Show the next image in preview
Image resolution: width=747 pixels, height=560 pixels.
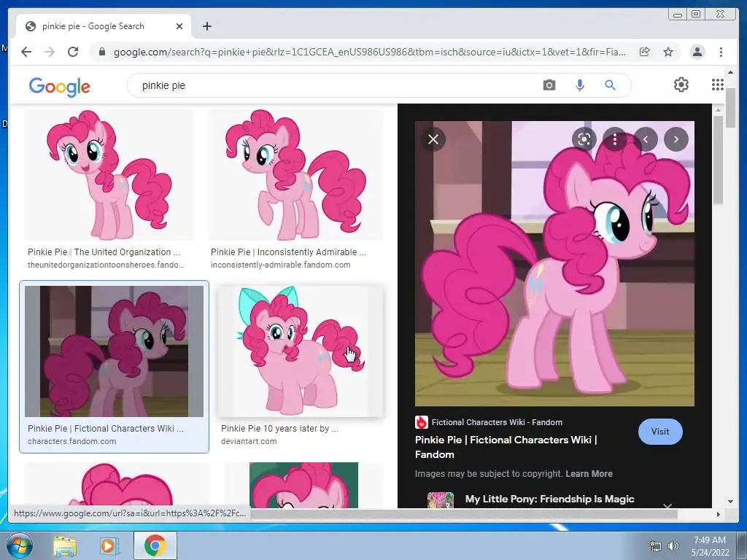pos(676,139)
